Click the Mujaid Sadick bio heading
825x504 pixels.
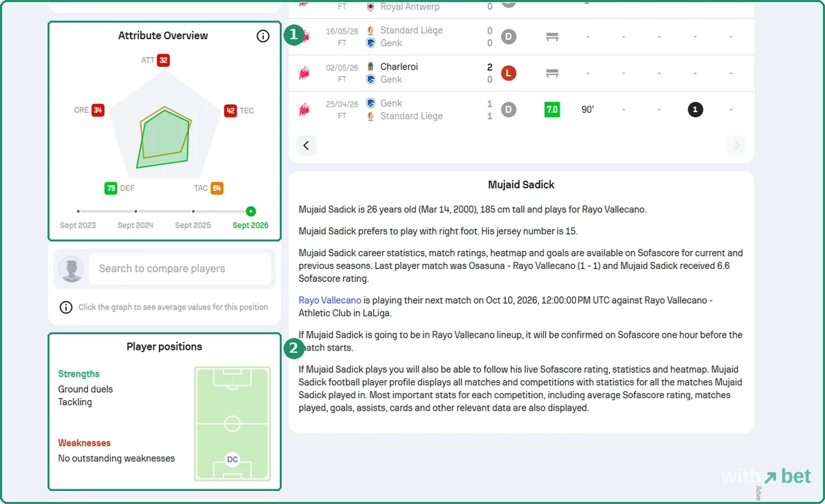(x=521, y=185)
